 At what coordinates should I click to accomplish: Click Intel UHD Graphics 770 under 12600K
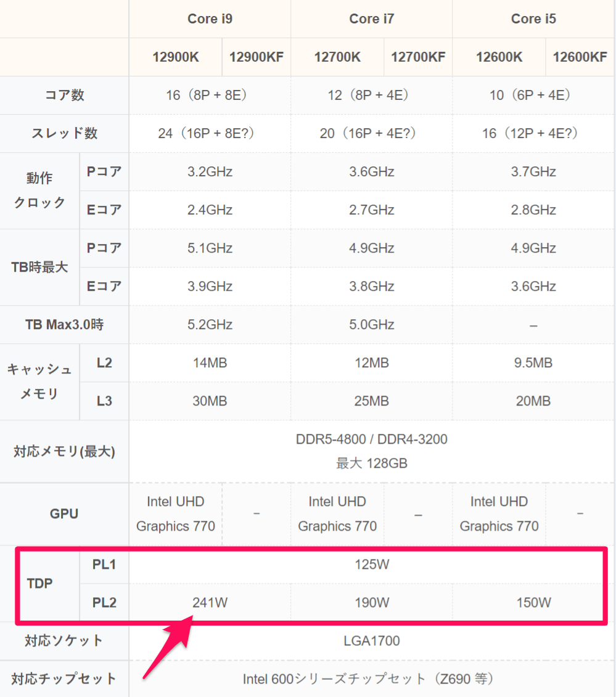point(499,514)
